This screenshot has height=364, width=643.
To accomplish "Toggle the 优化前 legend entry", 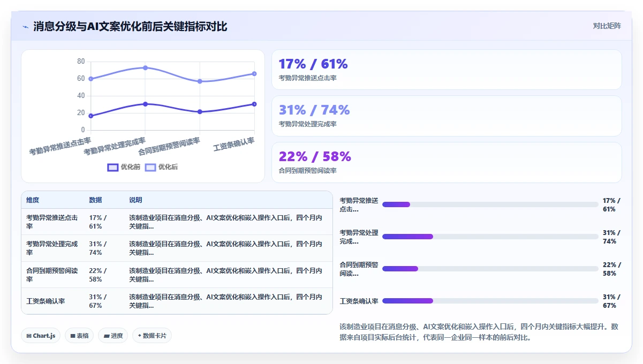I will [x=124, y=167].
